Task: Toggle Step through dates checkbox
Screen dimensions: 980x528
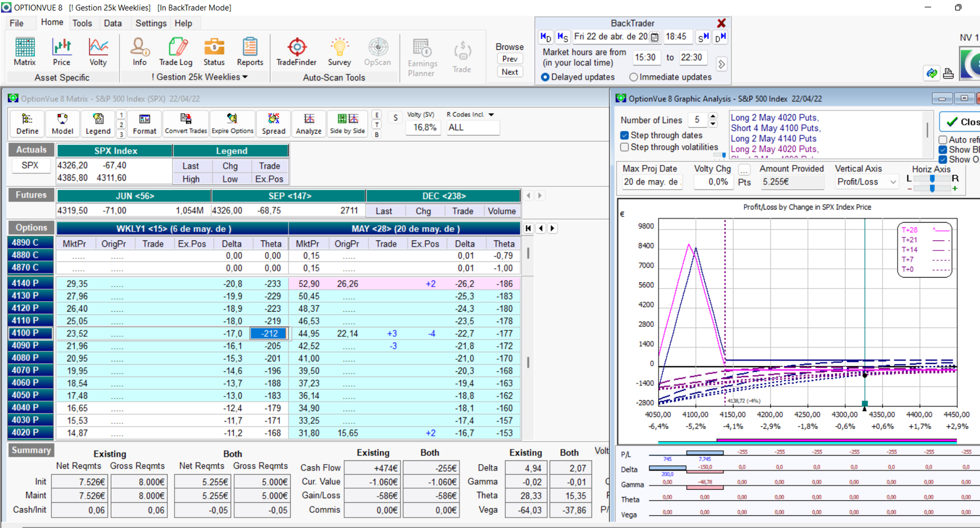Action: pos(624,135)
